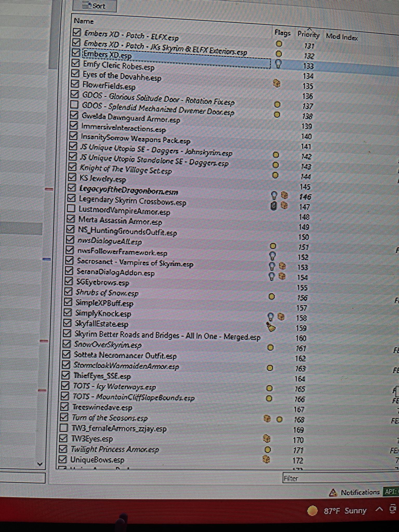Click priority value 160 in the Priority column

tap(301, 338)
